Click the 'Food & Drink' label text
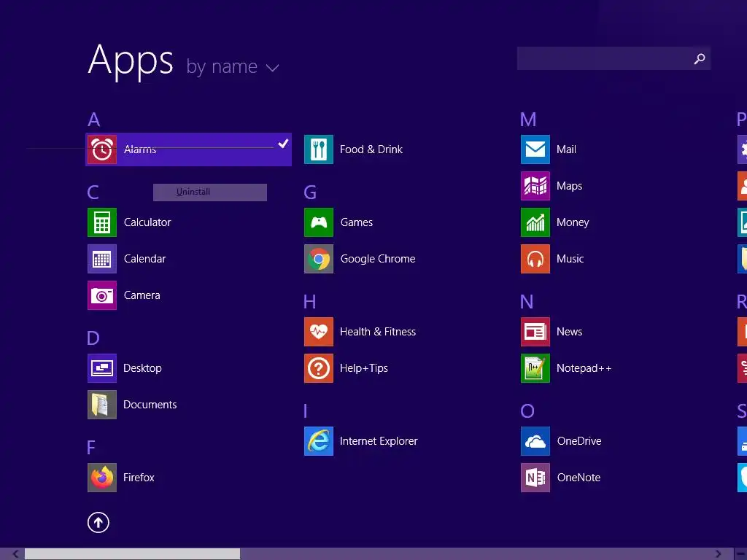Screen dimensions: 747x560 point(371,149)
